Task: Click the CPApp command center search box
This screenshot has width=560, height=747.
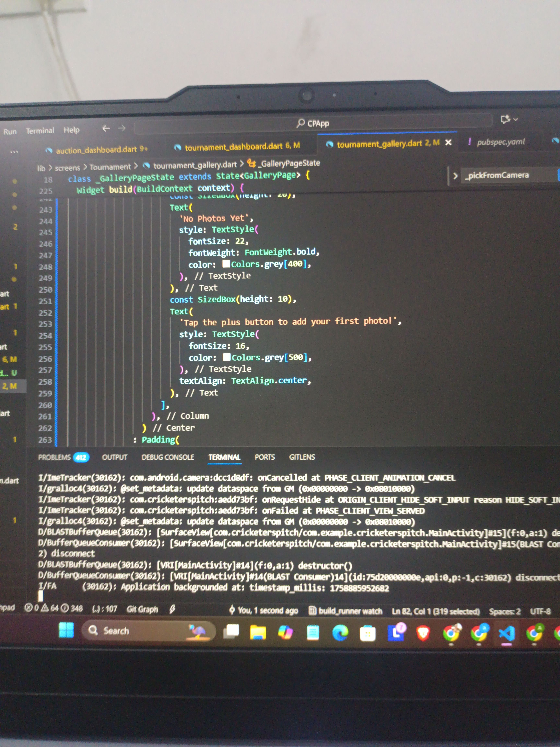Action: coord(313,124)
